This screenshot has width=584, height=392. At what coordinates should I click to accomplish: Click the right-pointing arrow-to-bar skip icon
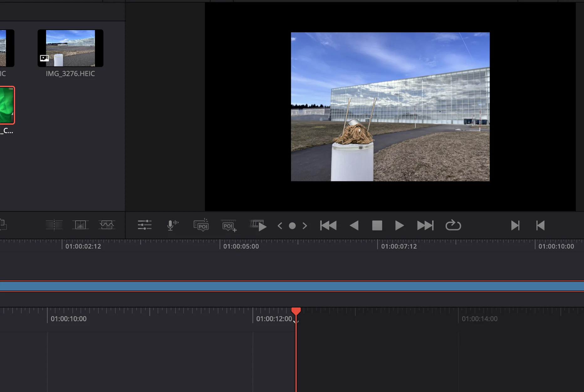(x=515, y=225)
